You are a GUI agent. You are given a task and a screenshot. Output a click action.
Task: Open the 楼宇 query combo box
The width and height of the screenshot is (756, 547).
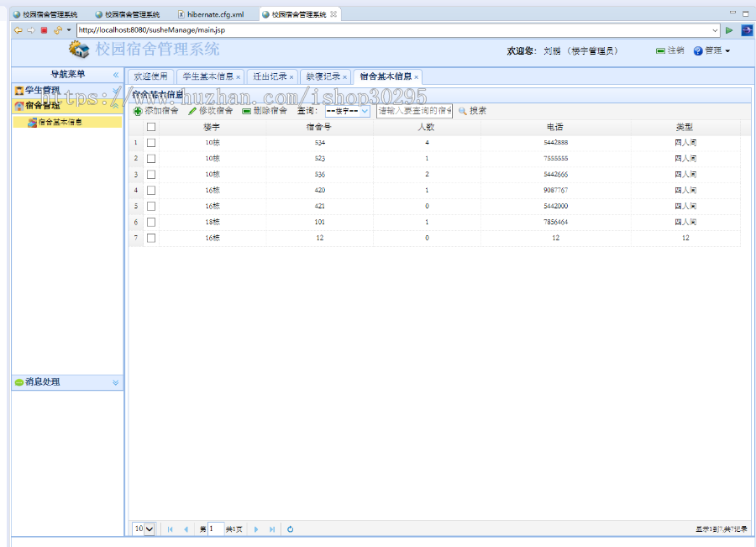[x=365, y=111]
